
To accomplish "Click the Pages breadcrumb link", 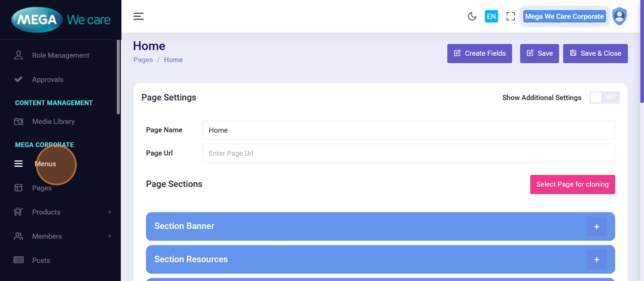I will coord(143,60).
